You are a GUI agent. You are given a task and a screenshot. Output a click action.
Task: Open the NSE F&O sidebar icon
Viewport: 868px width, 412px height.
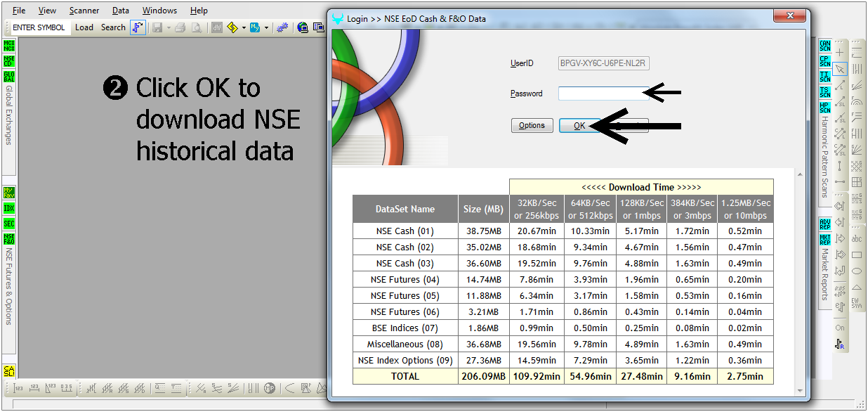[x=9, y=239]
